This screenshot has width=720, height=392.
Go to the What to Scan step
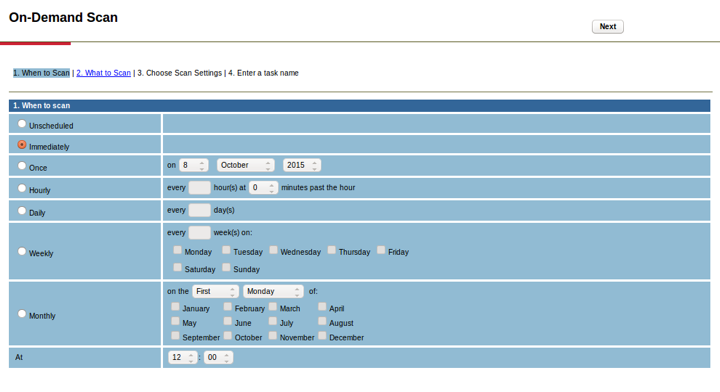[x=103, y=73]
